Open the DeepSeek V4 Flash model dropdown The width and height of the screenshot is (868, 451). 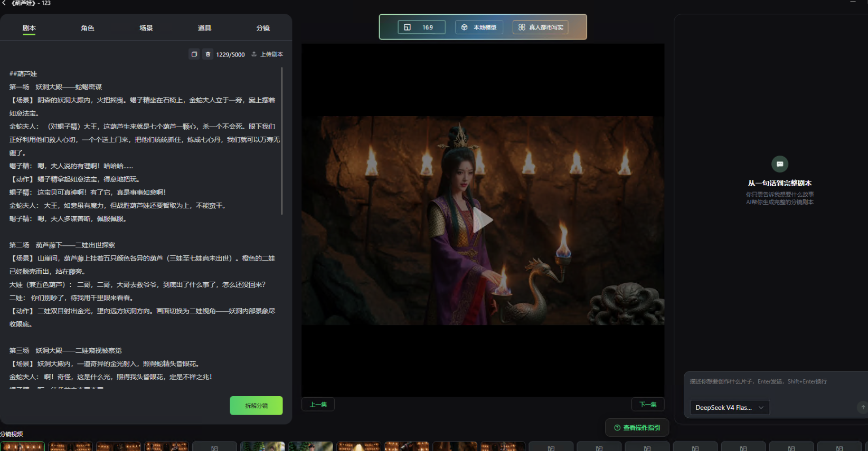[x=730, y=408]
